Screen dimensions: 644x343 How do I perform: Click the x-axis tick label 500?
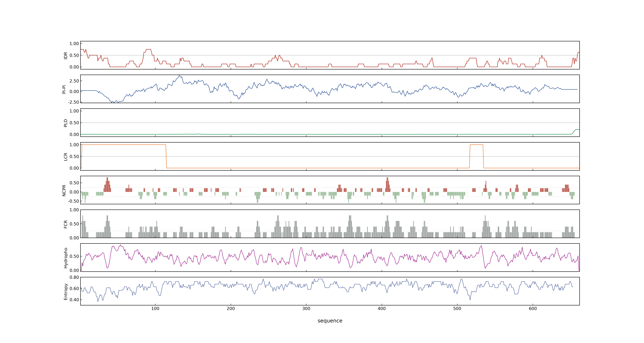[x=457, y=309]
